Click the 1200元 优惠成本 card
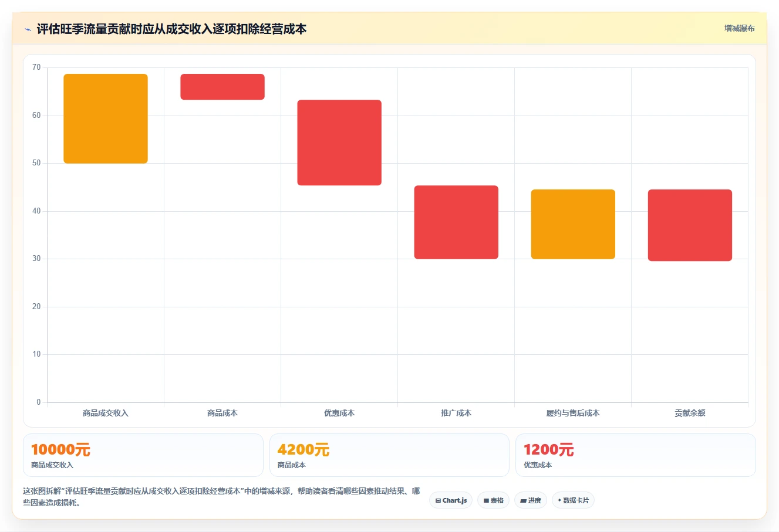 635,455
